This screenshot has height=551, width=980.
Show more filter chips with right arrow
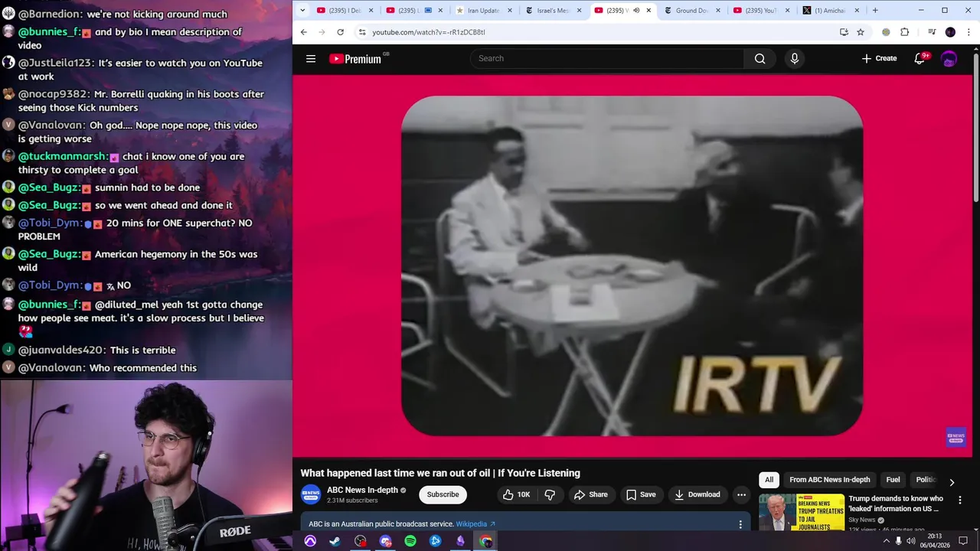[x=952, y=482]
